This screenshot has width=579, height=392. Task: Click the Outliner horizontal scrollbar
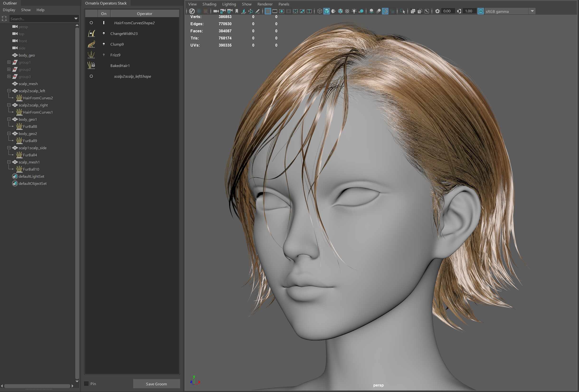click(x=37, y=386)
